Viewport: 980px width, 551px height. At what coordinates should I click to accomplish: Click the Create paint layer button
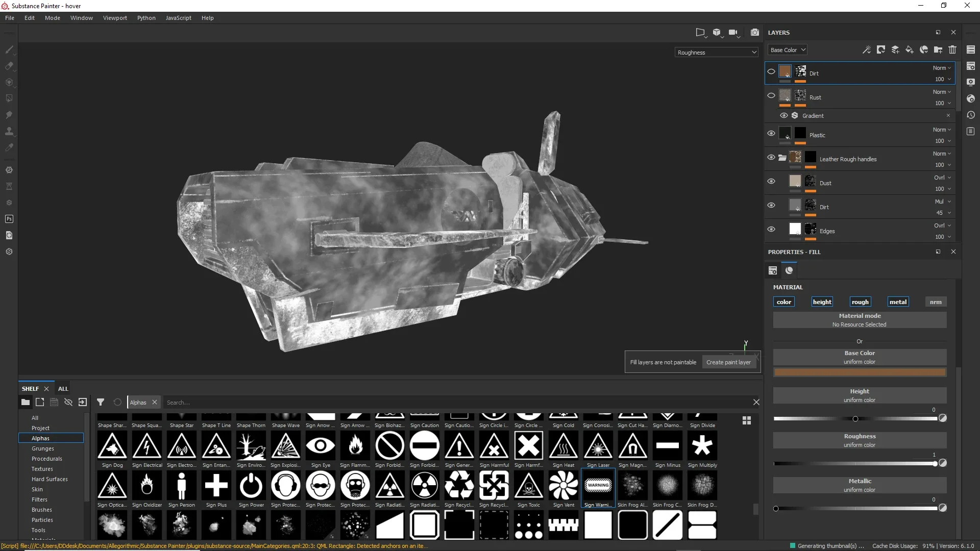(729, 362)
